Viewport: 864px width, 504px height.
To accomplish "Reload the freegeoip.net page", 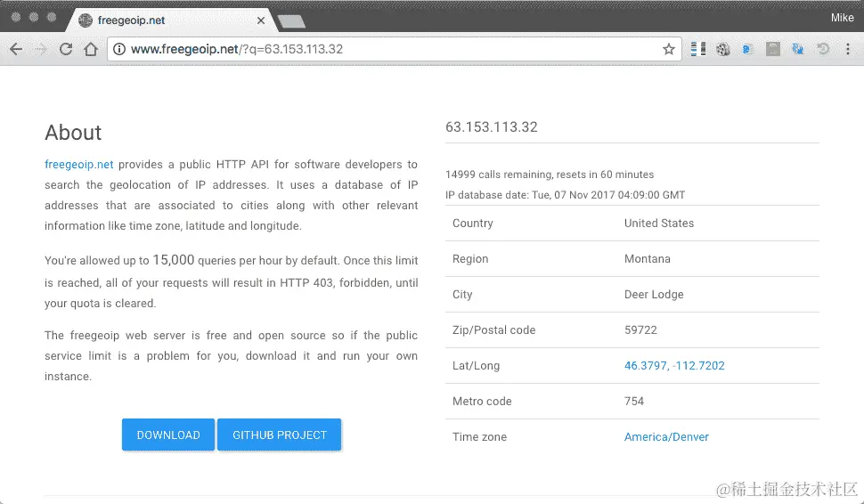I will tap(66, 49).
